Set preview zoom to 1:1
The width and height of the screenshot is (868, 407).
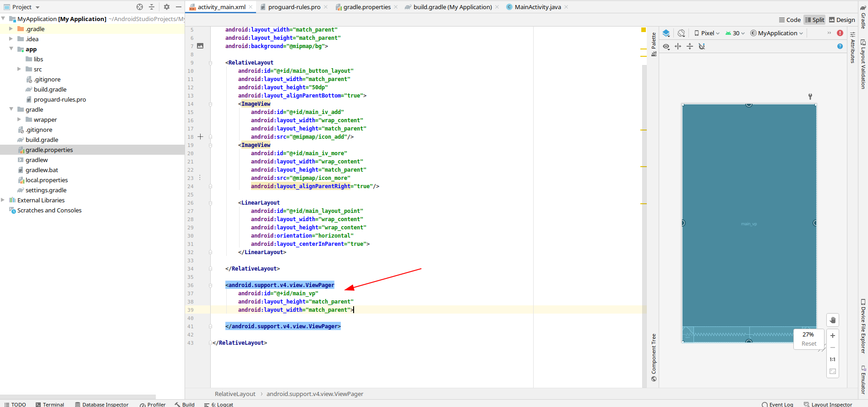coord(833,359)
